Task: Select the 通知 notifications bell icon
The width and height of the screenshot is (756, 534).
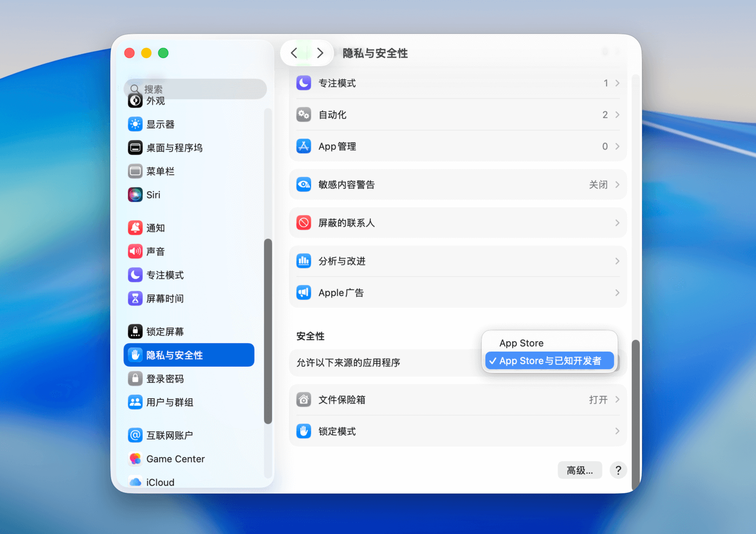Action: pos(135,228)
